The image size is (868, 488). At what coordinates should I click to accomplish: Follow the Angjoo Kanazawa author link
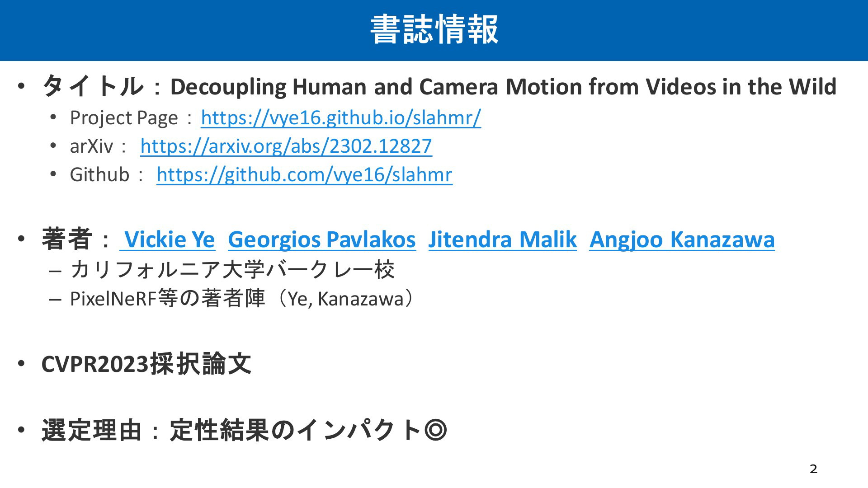(682, 239)
